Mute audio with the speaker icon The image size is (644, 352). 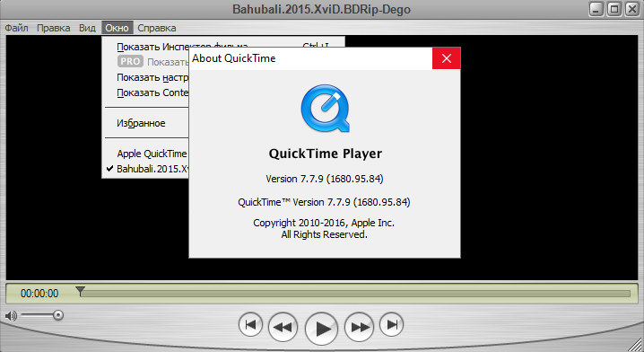pyautogui.click(x=11, y=316)
